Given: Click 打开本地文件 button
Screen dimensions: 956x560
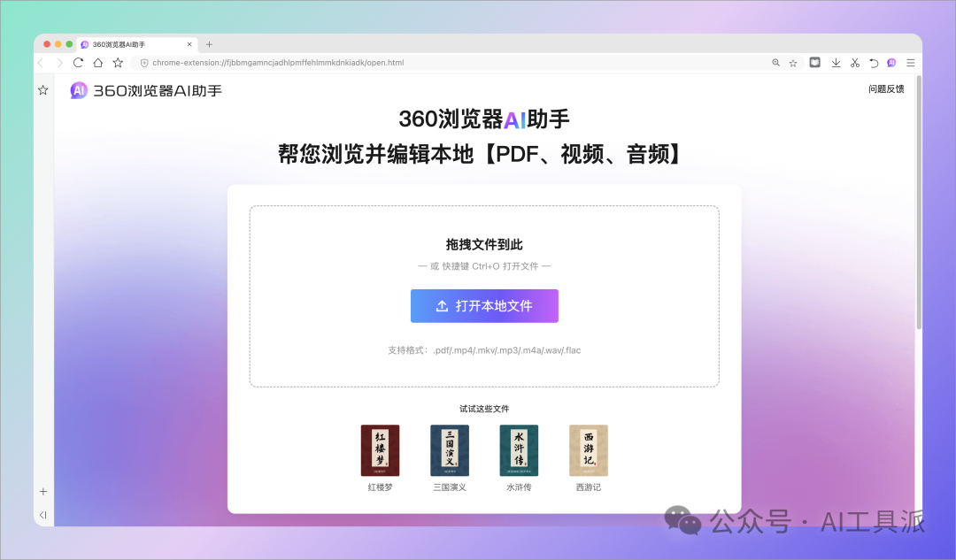Looking at the screenshot, I should [484, 306].
